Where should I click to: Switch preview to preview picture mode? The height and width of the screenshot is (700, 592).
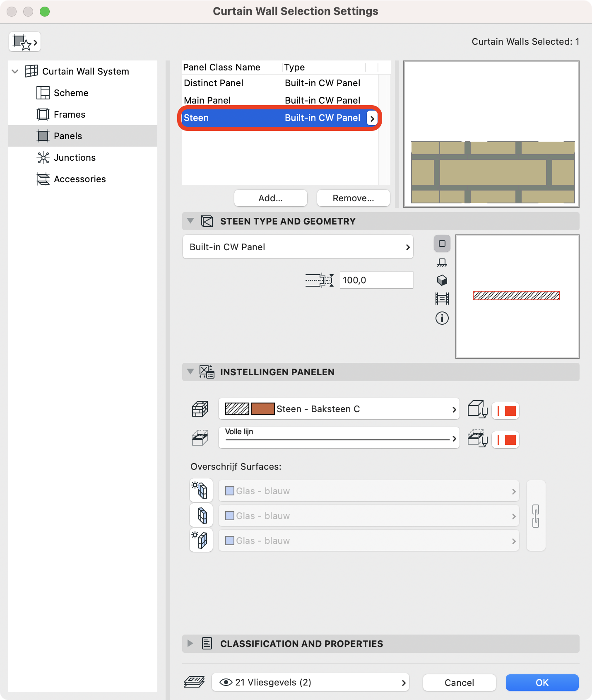(442, 299)
